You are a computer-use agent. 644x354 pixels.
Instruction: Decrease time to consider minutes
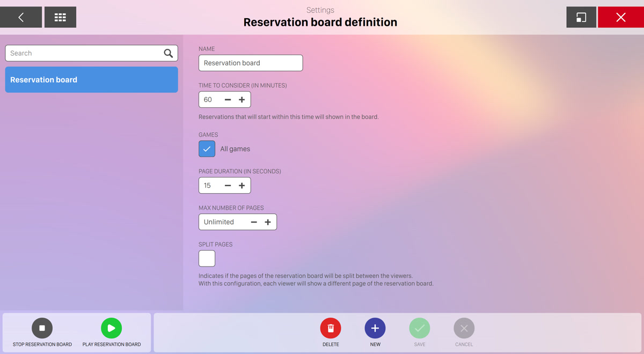(x=228, y=100)
